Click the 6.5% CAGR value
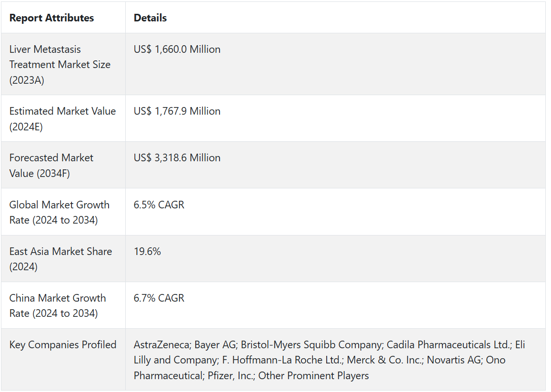Image resolution: width=551 pixels, height=392 pixels. tap(159, 205)
